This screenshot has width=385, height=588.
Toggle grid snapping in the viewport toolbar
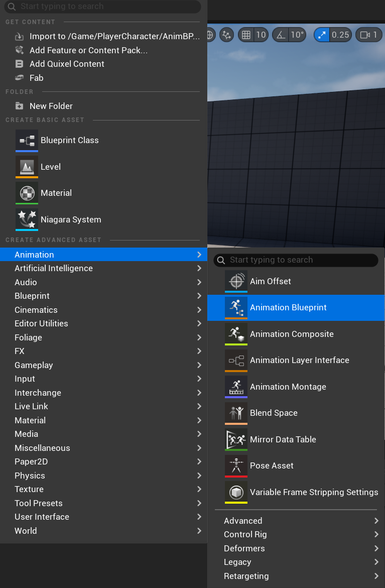point(246,35)
